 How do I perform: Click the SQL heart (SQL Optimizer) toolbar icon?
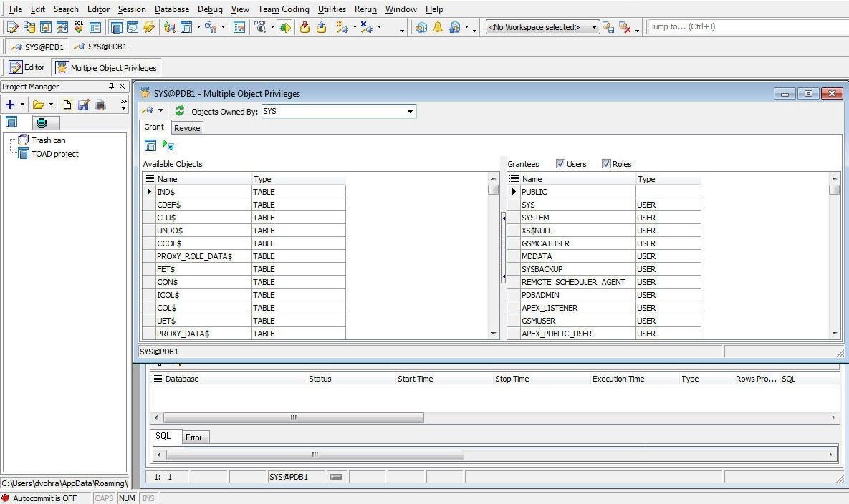(x=79, y=27)
